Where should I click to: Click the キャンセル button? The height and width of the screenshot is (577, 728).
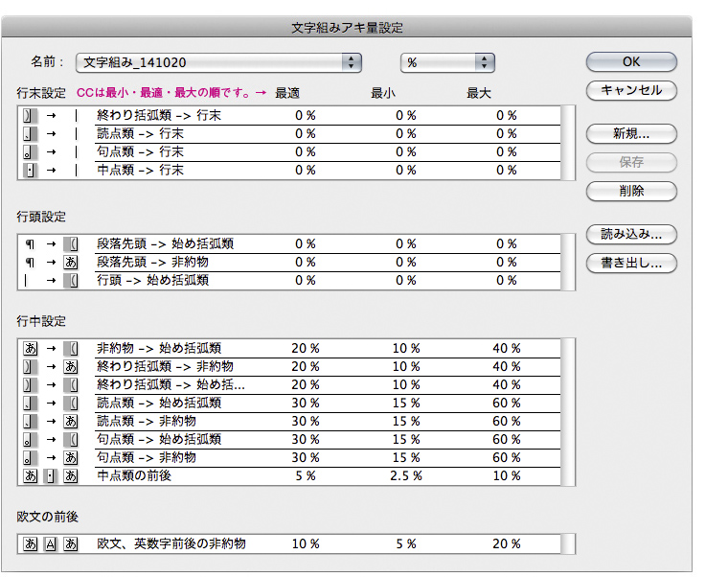pos(631,91)
